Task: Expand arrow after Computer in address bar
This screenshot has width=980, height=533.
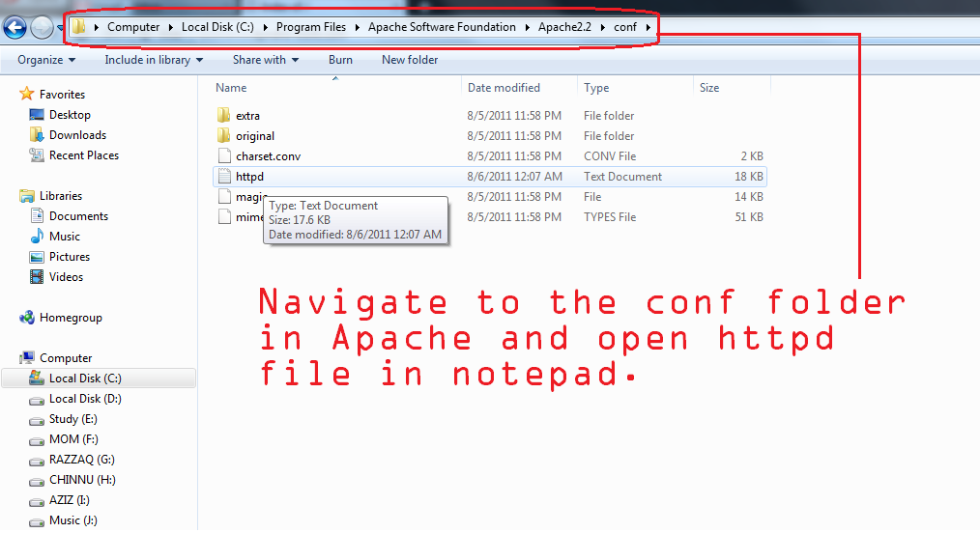Action: (x=170, y=27)
